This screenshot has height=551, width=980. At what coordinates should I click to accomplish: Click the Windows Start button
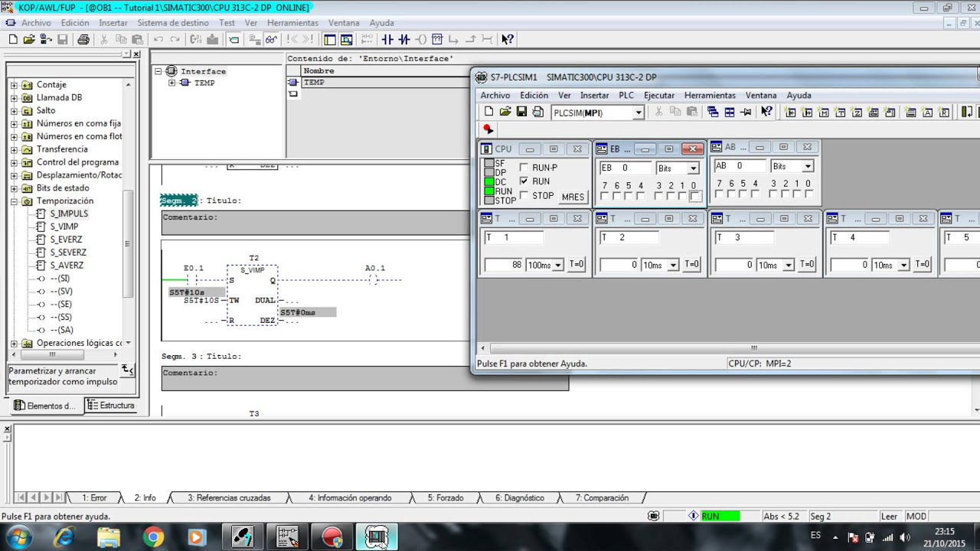pos(20,537)
